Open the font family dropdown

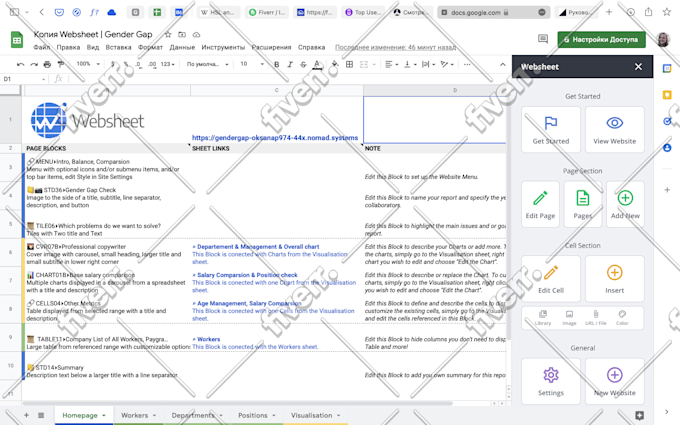[x=207, y=64]
